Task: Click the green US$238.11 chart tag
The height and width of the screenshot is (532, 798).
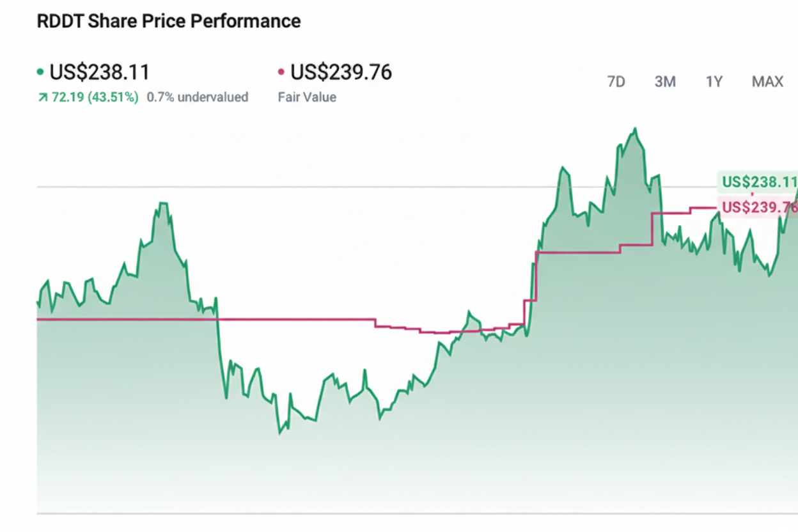Action: (x=759, y=182)
